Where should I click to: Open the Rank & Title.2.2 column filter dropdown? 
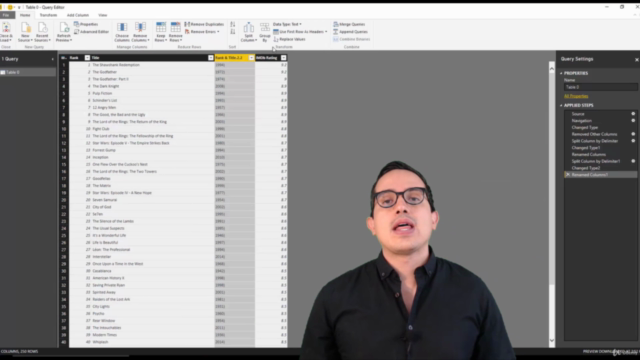251,58
